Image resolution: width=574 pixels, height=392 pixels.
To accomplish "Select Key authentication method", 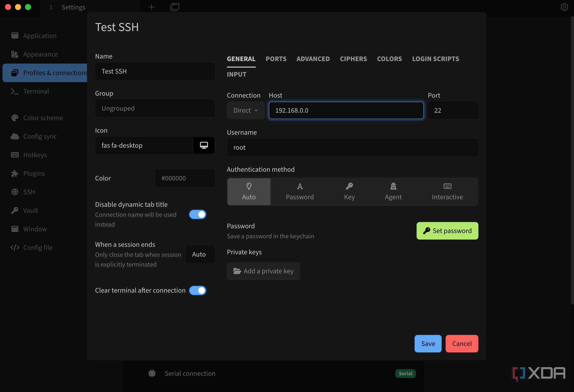I will [349, 192].
